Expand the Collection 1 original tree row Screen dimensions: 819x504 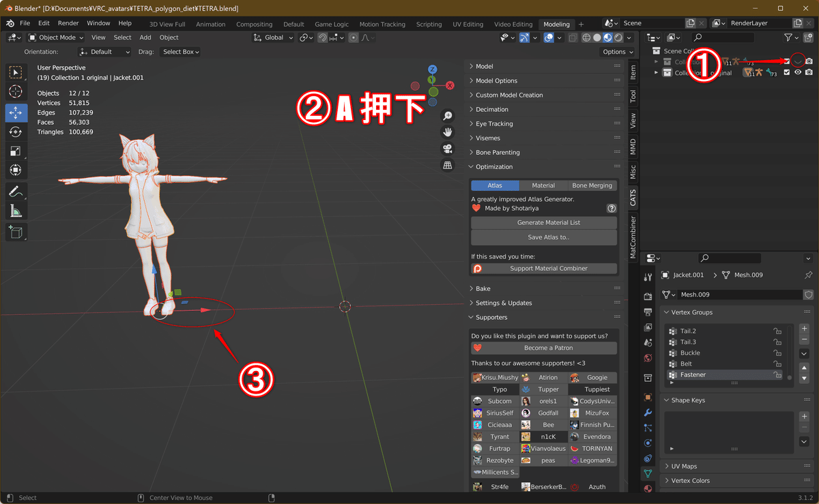point(657,73)
